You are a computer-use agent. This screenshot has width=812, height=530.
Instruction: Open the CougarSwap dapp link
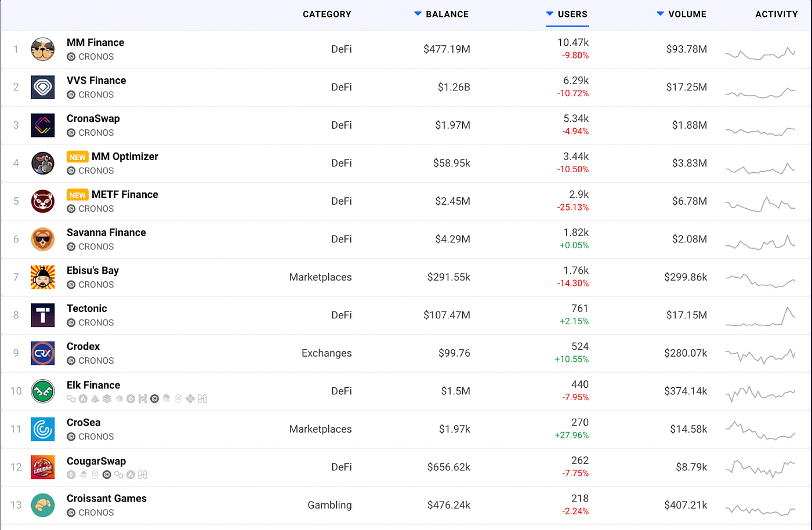pos(96,461)
